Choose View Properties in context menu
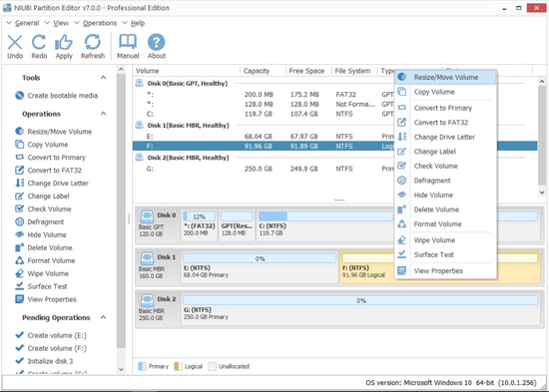The height and width of the screenshot is (392, 549). tap(446, 271)
